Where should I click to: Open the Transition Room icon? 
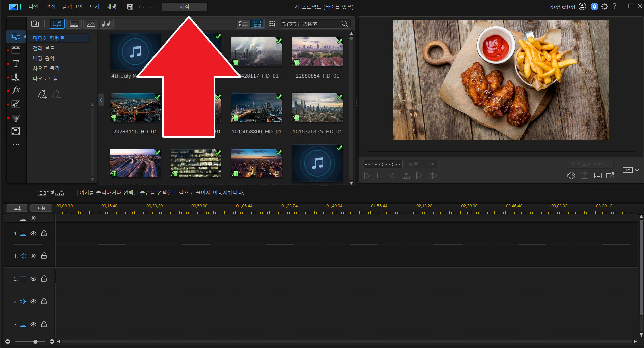(x=16, y=77)
